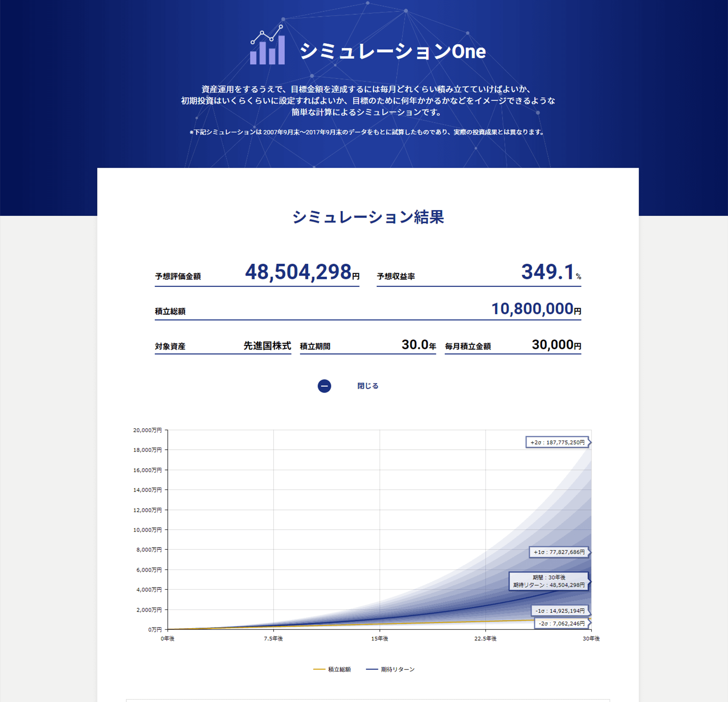
Task: Collapse results with the minus circle icon
Action: [x=325, y=386]
